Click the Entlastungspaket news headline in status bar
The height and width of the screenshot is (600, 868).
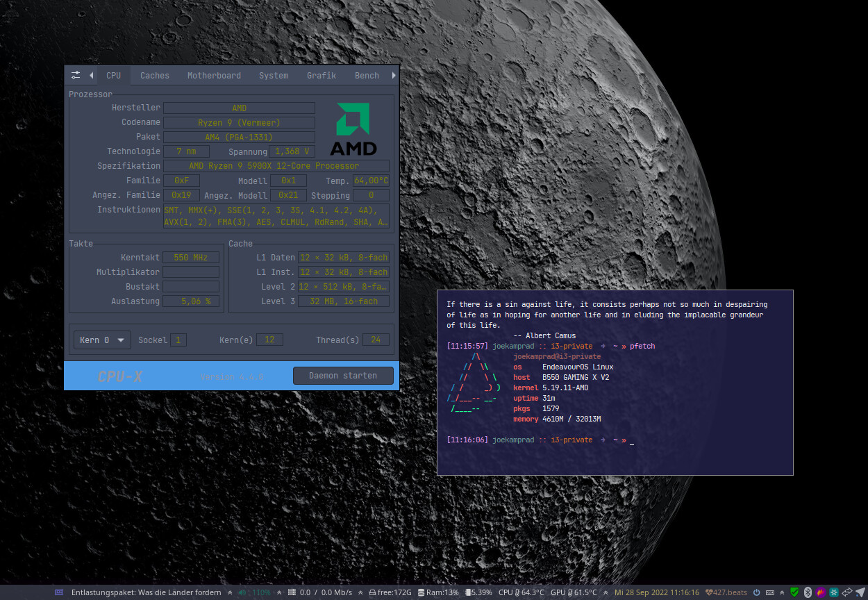click(146, 592)
